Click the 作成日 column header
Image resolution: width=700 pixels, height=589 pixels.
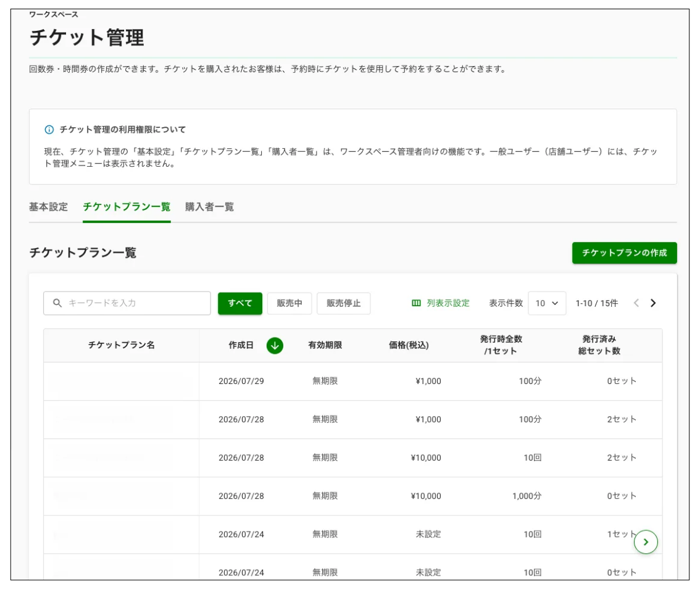point(241,345)
